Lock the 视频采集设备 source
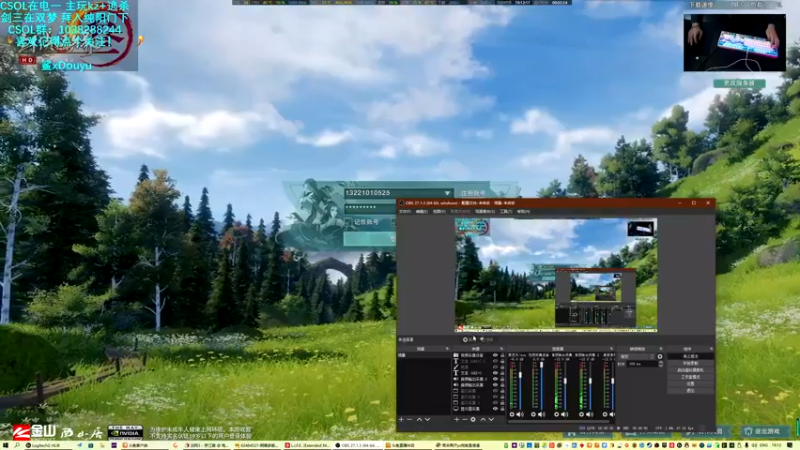The image size is (800, 450). [x=502, y=355]
